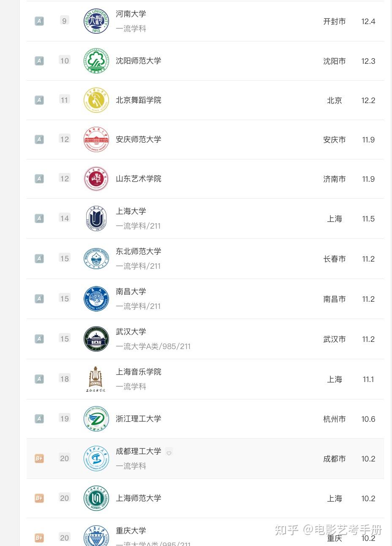Image resolution: width=392 pixels, height=546 pixels.
Task: Open the 东北师范大学 university link
Action: [x=139, y=251]
